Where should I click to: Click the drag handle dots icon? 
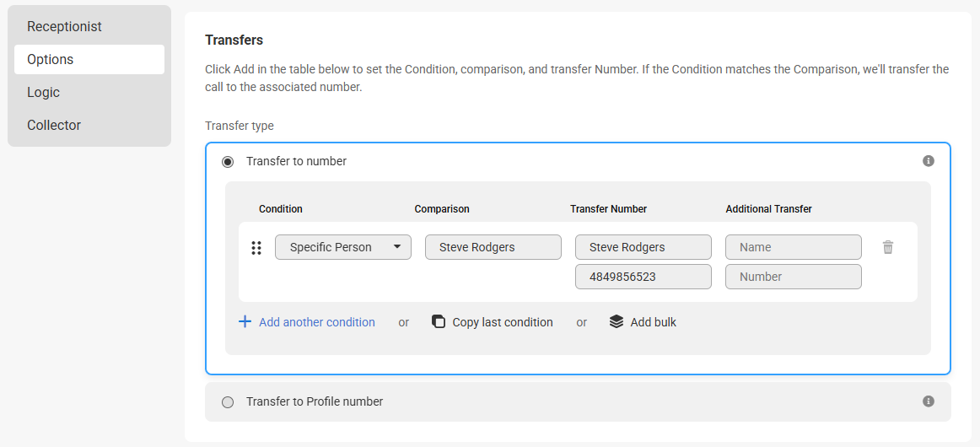coord(256,248)
